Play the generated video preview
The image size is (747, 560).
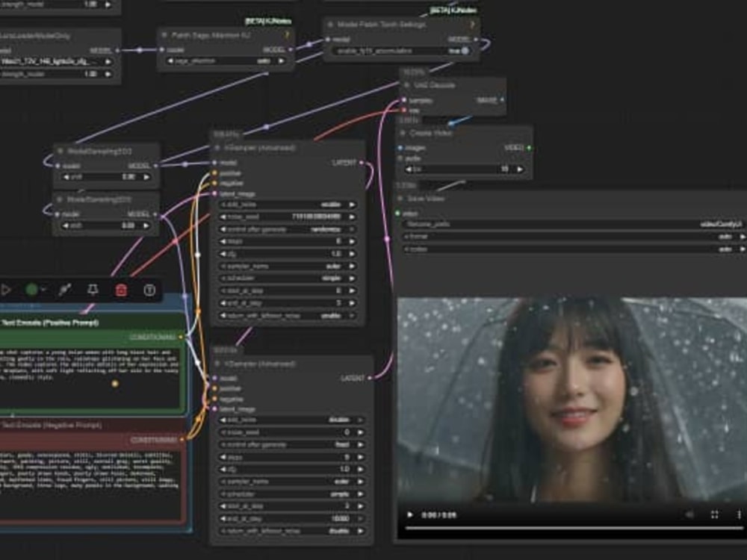[409, 514]
